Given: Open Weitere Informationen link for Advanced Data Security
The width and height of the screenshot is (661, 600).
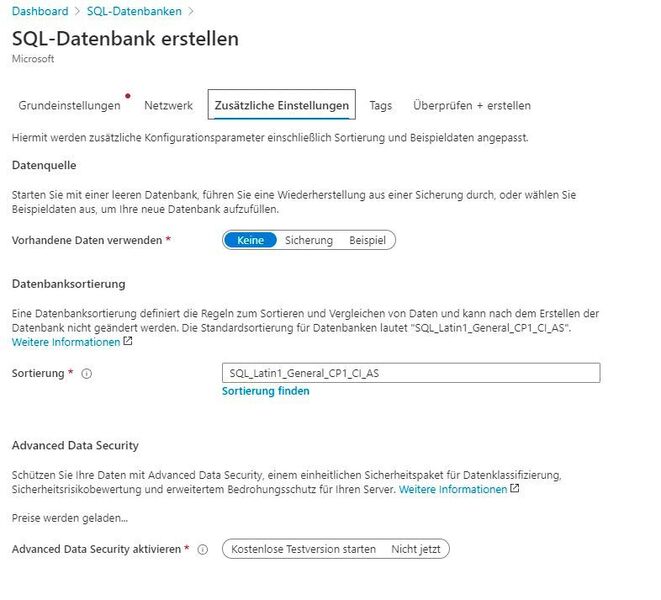Looking at the screenshot, I should click(x=453, y=489).
